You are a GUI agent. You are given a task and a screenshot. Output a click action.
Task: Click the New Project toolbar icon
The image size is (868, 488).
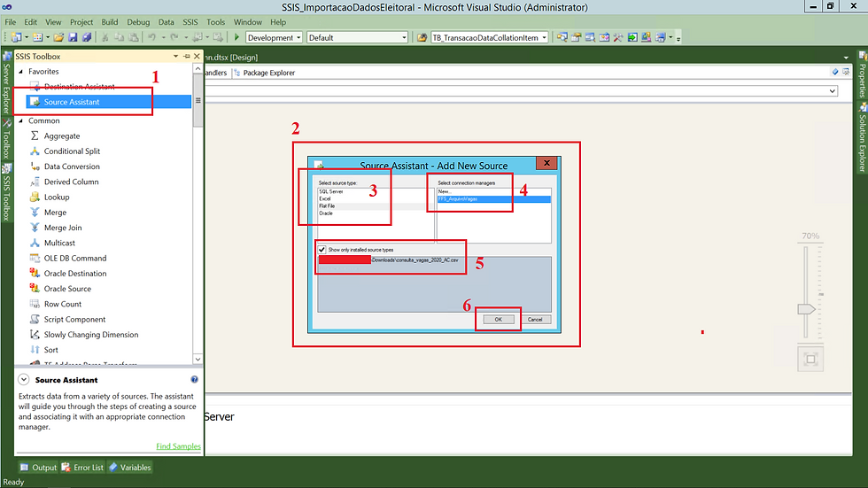[17, 37]
